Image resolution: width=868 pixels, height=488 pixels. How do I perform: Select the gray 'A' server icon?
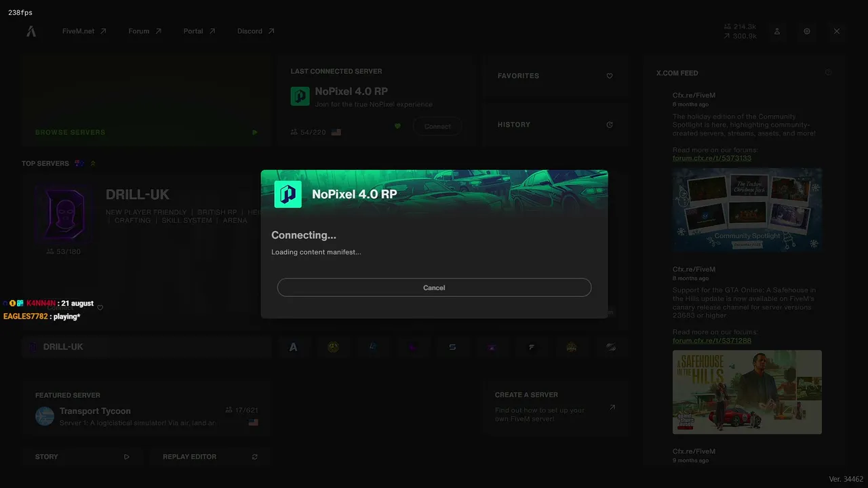point(294,347)
